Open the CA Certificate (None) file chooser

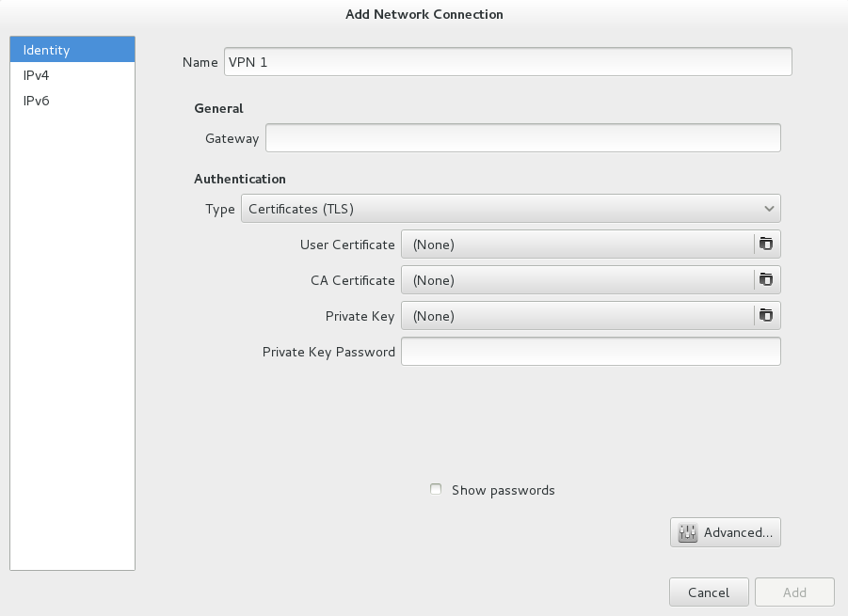click(x=576, y=280)
